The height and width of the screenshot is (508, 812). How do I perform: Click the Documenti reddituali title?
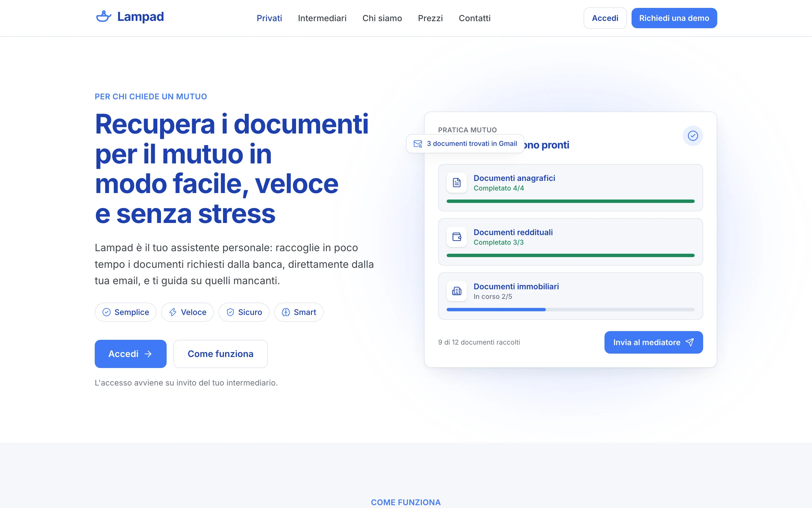point(513,232)
